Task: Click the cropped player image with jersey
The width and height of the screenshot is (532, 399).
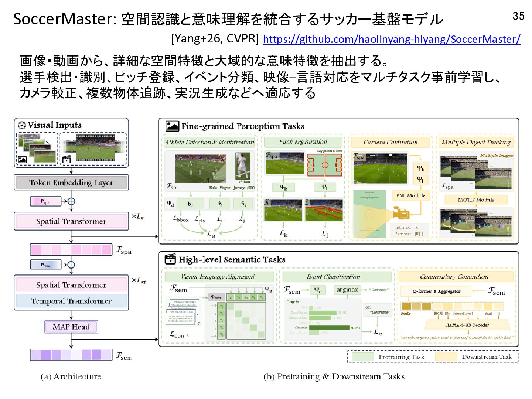Action: click(x=243, y=166)
